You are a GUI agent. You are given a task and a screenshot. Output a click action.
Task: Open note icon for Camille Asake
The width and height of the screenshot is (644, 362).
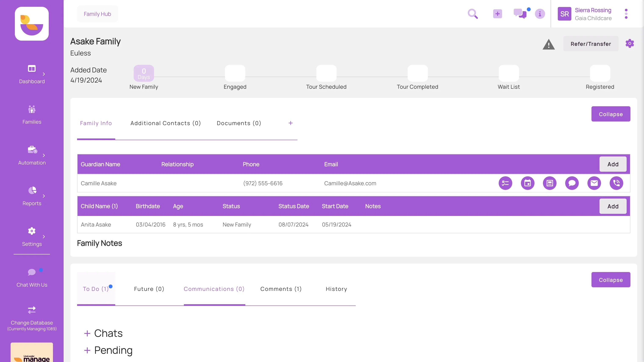550,183
